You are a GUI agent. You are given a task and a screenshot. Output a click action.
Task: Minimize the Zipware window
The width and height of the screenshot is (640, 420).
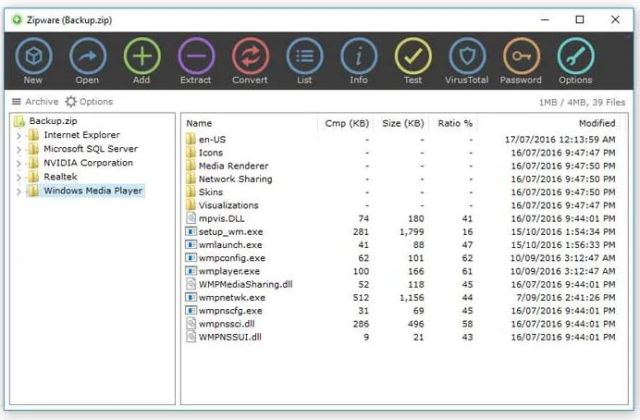pyautogui.click(x=544, y=20)
